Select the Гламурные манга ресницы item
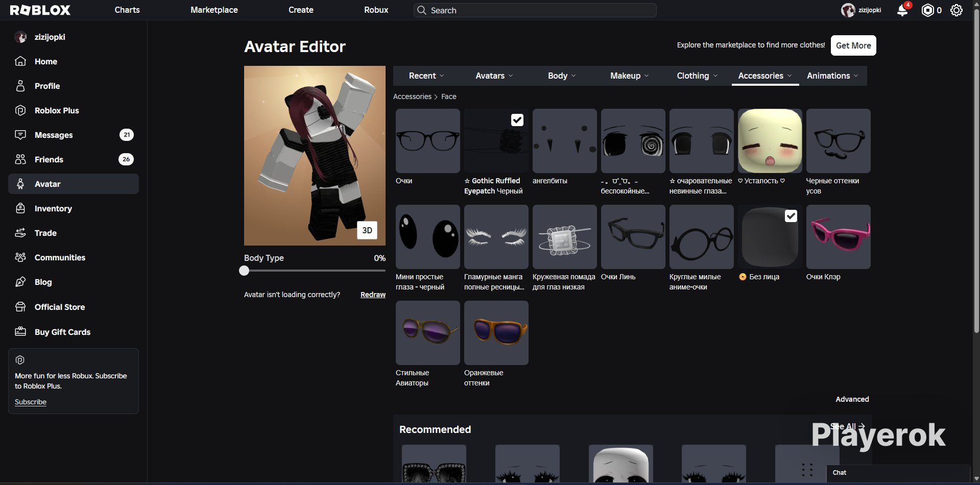Image resolution: width=980 pixels, height=485 pixels. [x=496, y=237]
